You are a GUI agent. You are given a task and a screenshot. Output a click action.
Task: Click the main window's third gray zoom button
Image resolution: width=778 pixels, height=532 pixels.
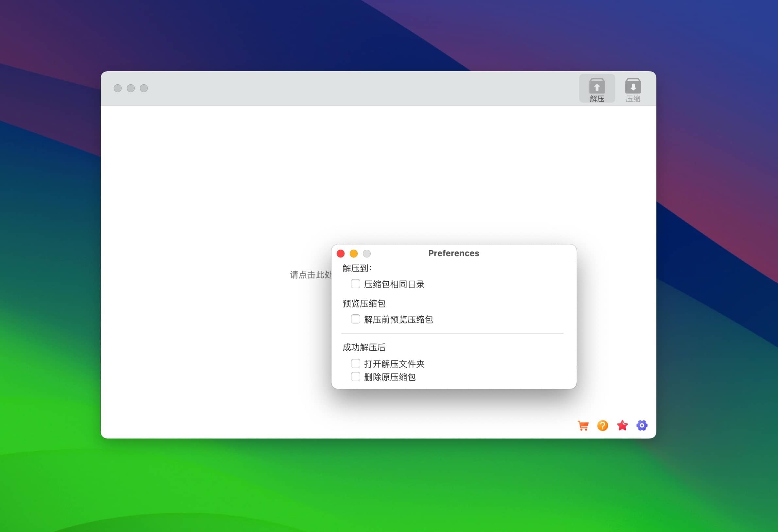(144, 88)
